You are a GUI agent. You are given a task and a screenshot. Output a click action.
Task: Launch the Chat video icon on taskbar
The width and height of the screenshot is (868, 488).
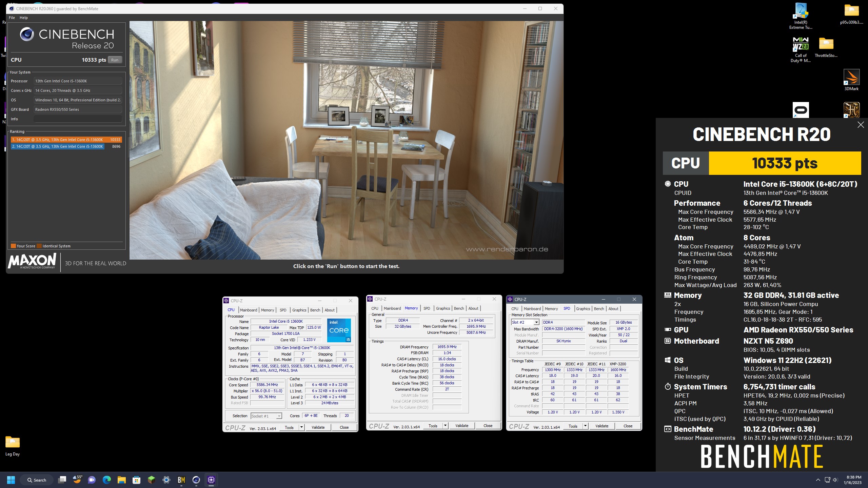(x=92, y=480)
